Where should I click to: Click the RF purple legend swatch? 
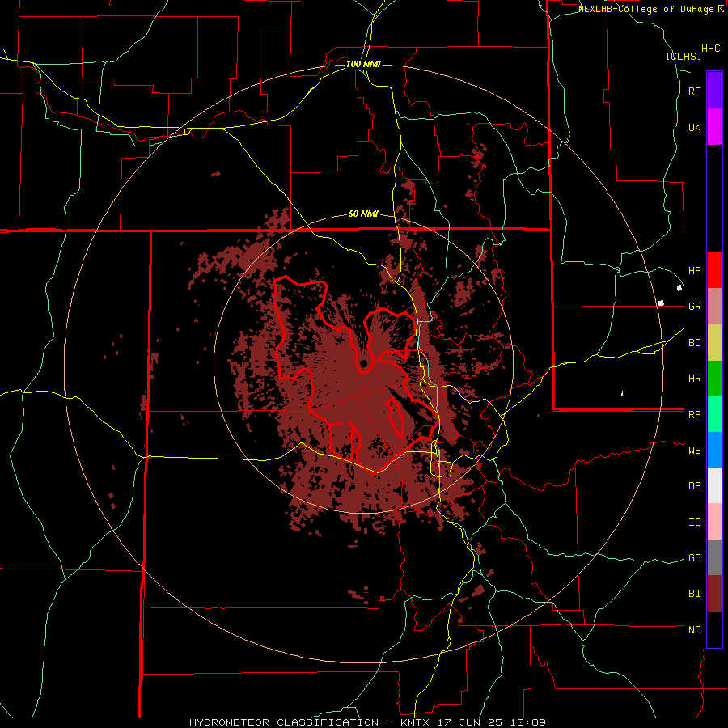tap(714, 91)
